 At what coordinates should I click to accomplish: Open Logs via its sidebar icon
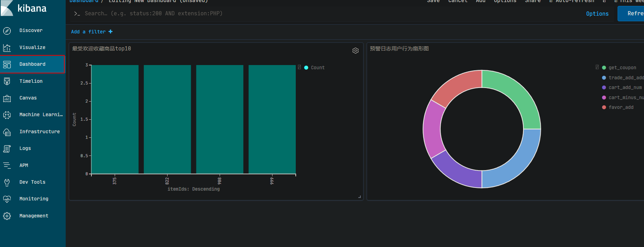(7, 149)
